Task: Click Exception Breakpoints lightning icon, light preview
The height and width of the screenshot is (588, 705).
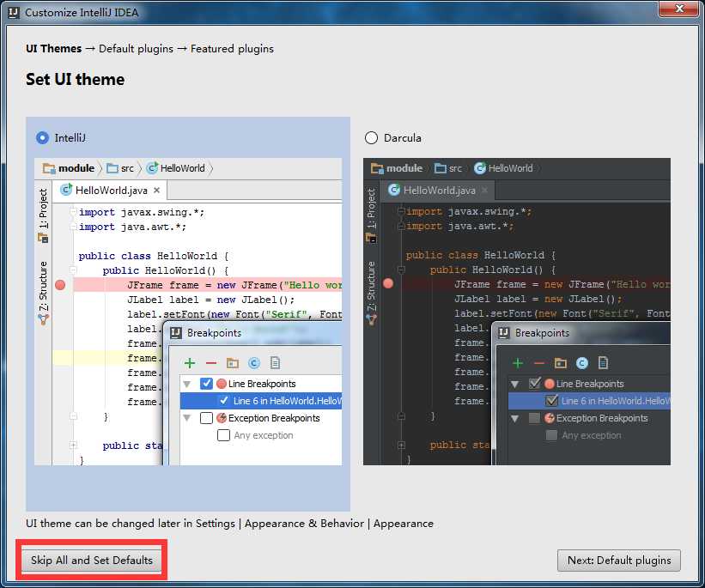Action: click(x=222, y=418)
